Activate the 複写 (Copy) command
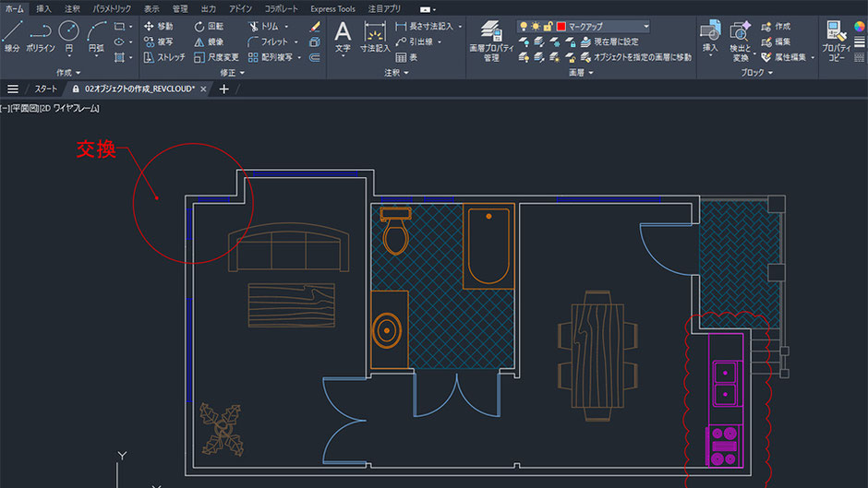 click(158, 42)
